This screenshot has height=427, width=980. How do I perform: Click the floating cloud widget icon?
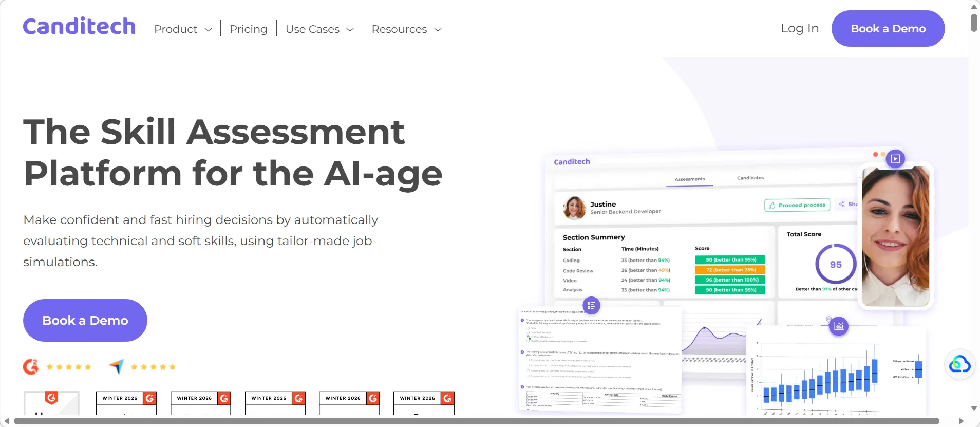(959, 364)
